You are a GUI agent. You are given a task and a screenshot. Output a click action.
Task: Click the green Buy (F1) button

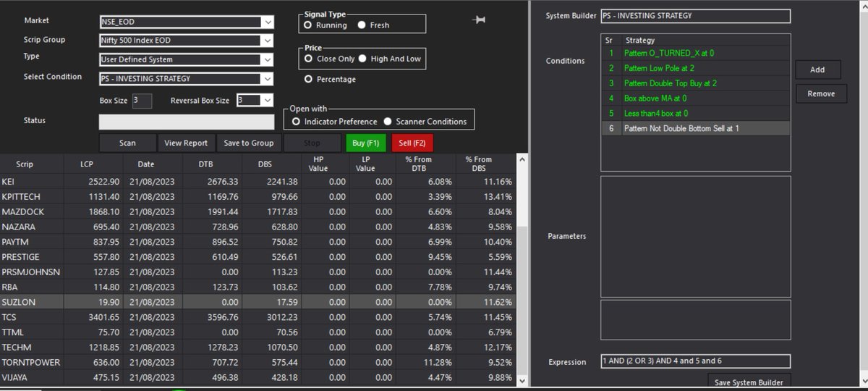coord(366,143)
